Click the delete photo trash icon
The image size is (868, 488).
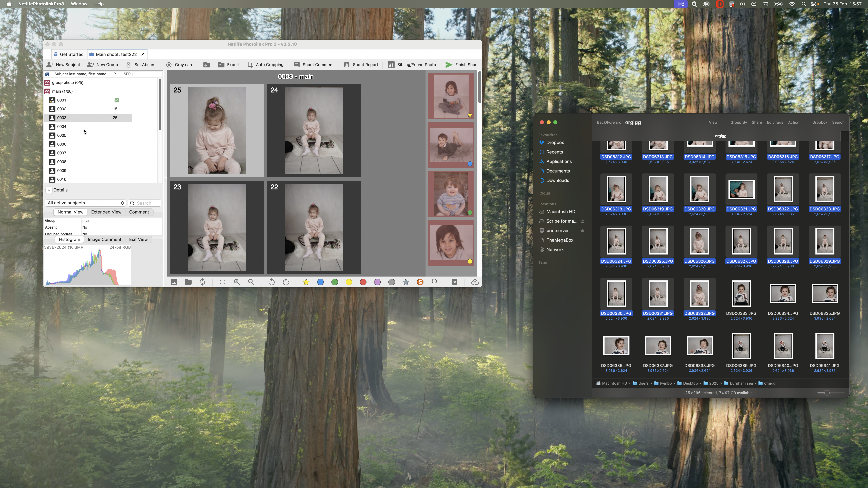[x=455, y=282]
